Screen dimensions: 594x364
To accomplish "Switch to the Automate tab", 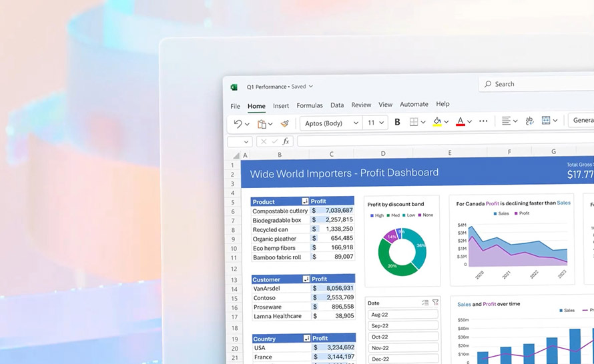I will 414,104.
